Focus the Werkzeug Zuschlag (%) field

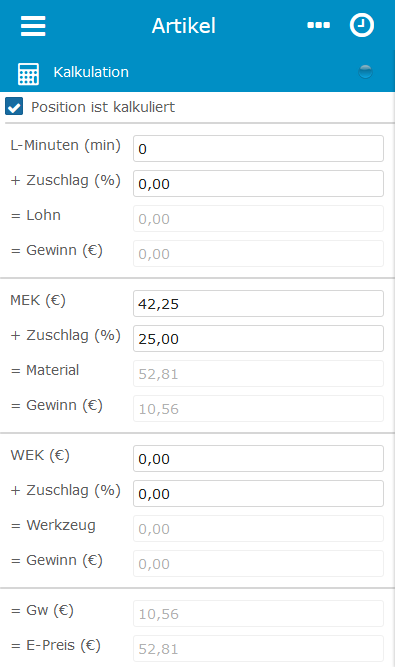tap(259, 493)
